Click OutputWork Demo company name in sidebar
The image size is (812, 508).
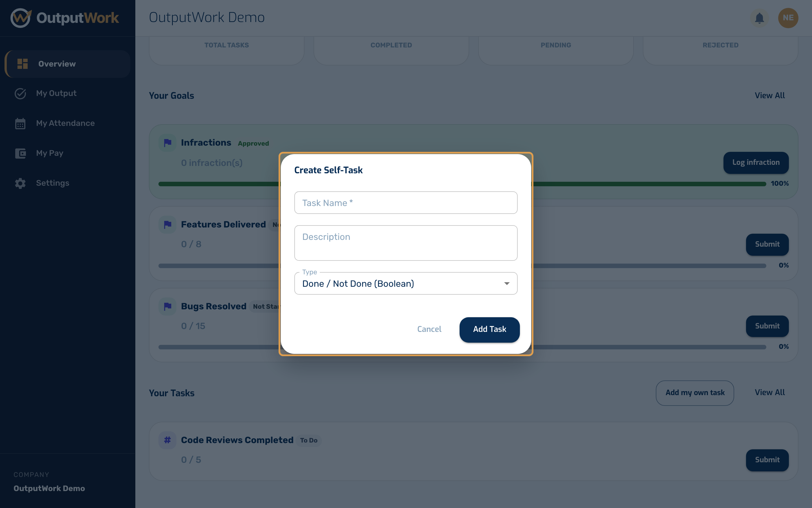[49, 489]
